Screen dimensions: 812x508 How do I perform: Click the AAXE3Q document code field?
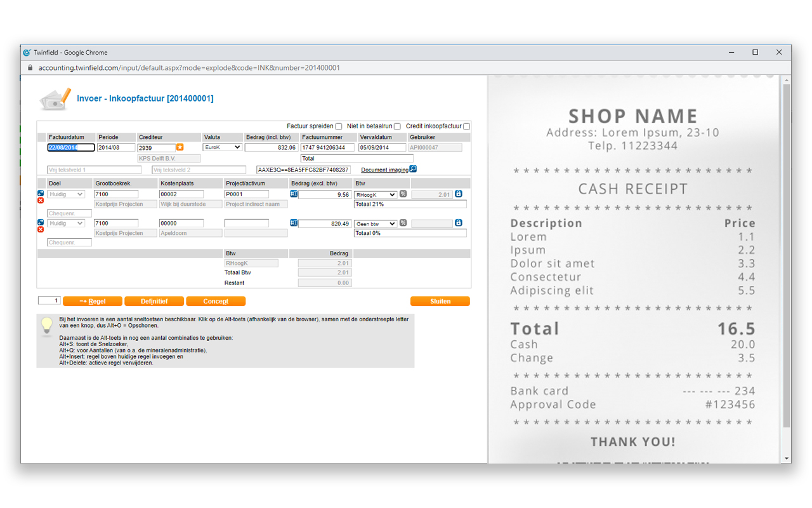[x=303, y=170]
